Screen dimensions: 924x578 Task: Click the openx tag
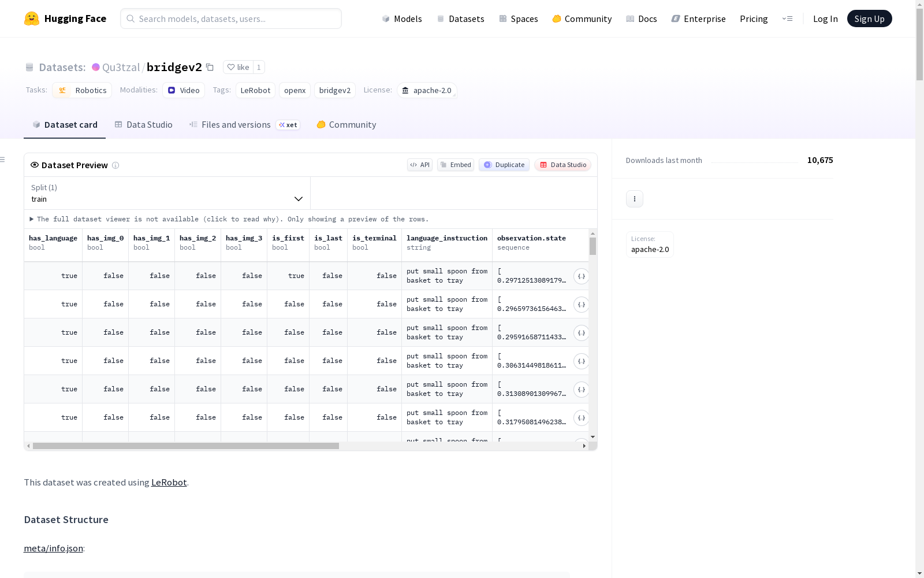coord(295,90)
